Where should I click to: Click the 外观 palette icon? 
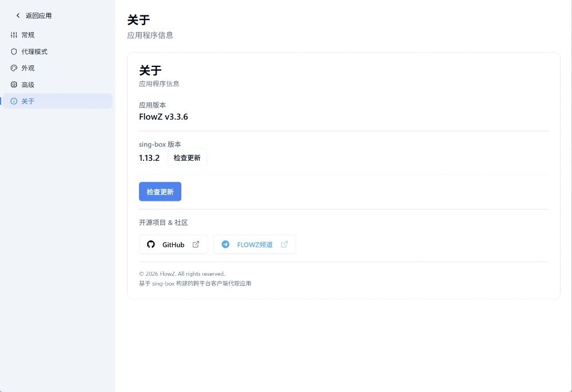click(x=14, y=68)
